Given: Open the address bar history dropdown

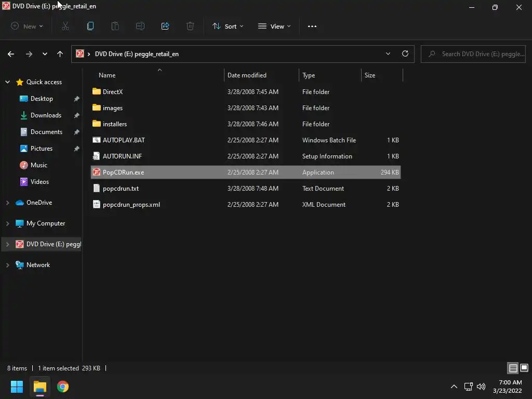Looking at the screenshot, I should (388, 54).
